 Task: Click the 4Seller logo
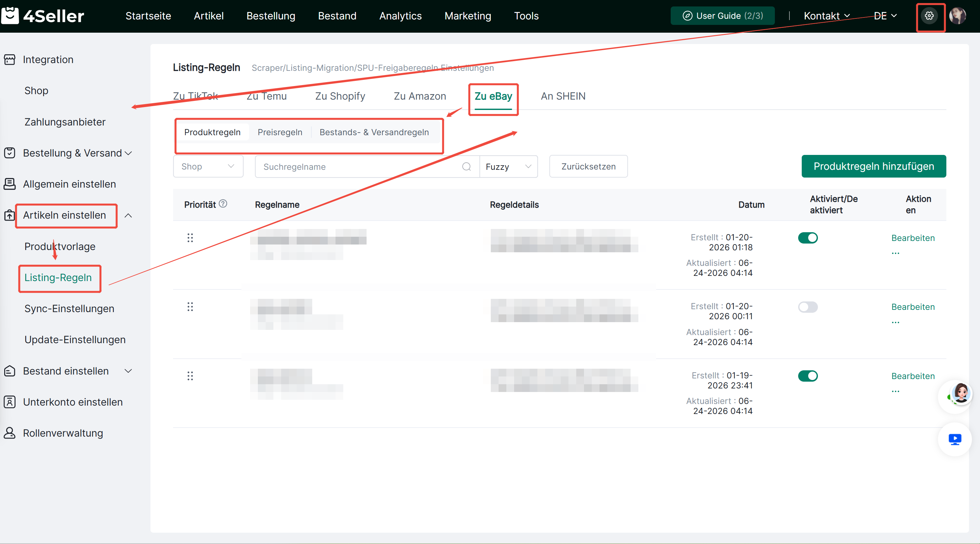point(42,16)
